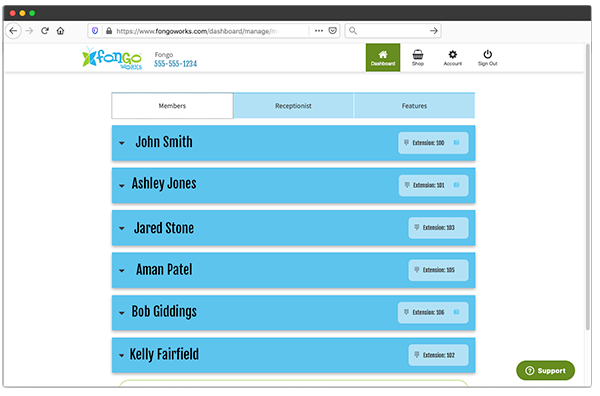This screenshot has width=600, height=396.
Task: Expand the Ashley Jones member row
Action: tap(122, 186)
